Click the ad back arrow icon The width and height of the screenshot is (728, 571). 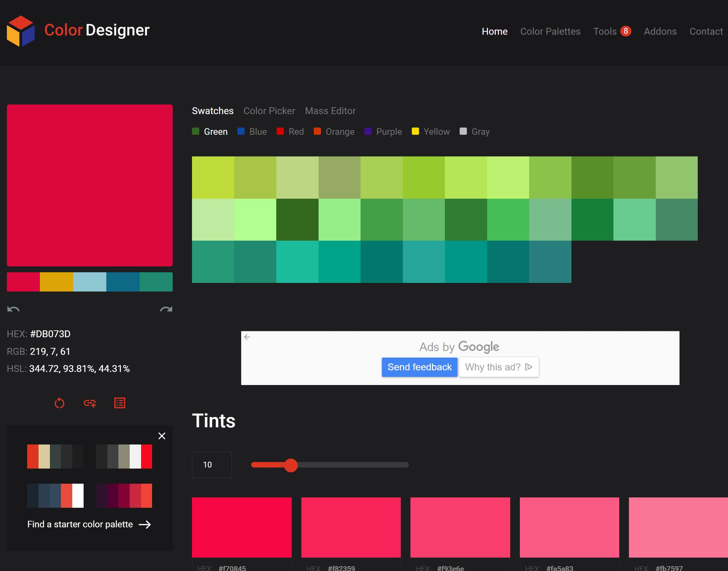pyautogui.click(x=247, y=337)
